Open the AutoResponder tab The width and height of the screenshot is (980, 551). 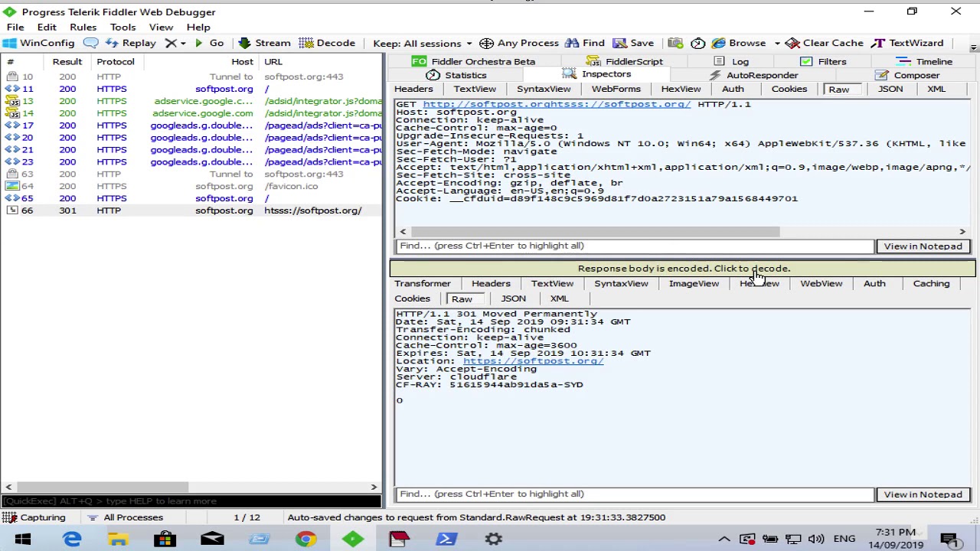point(753,75)
